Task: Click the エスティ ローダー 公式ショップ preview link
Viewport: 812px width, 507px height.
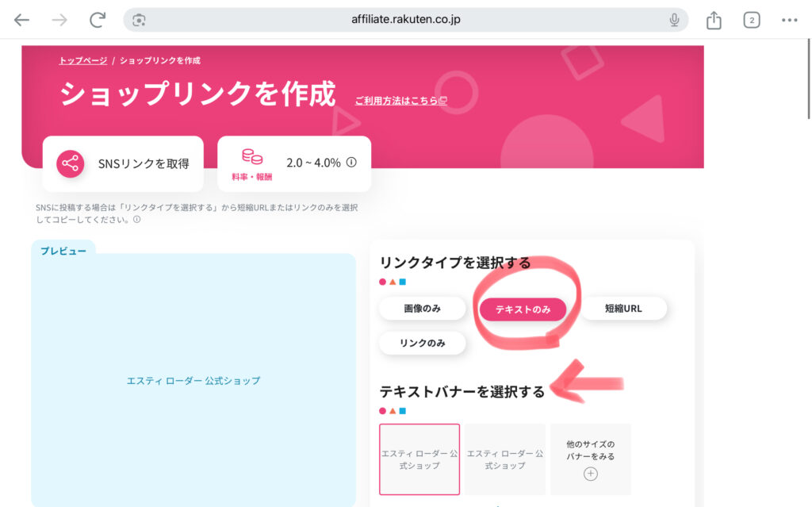Action: point(193,381)
